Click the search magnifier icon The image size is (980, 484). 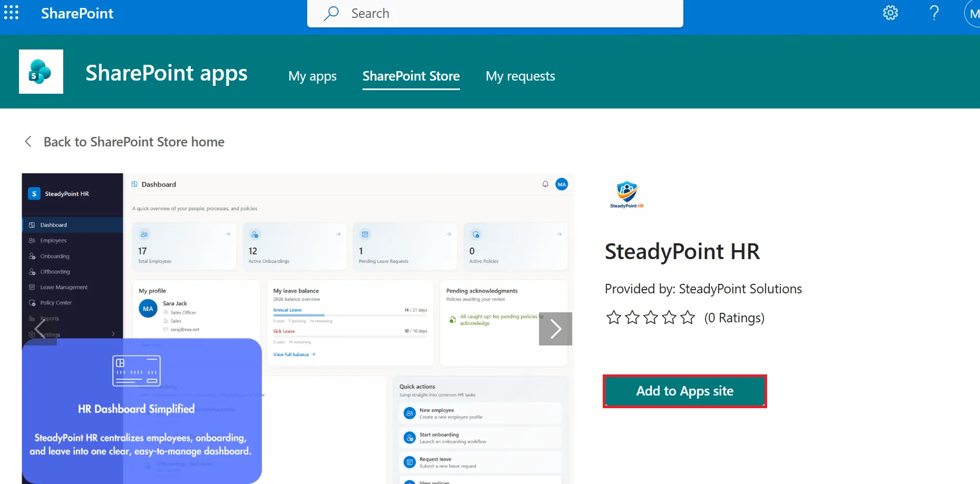[331, 13]
